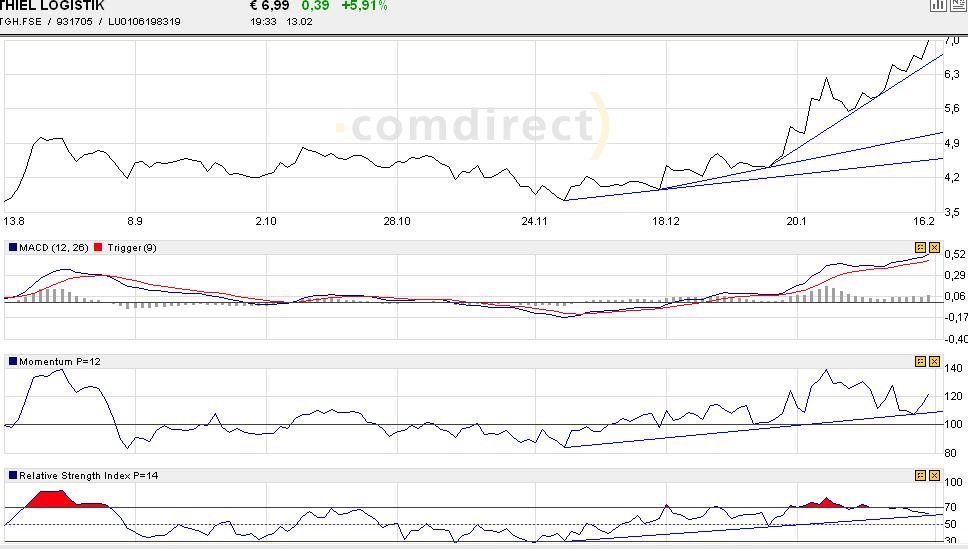Click the 0,52 MACD axis value

pyautogui.click(x=955, y=254)
